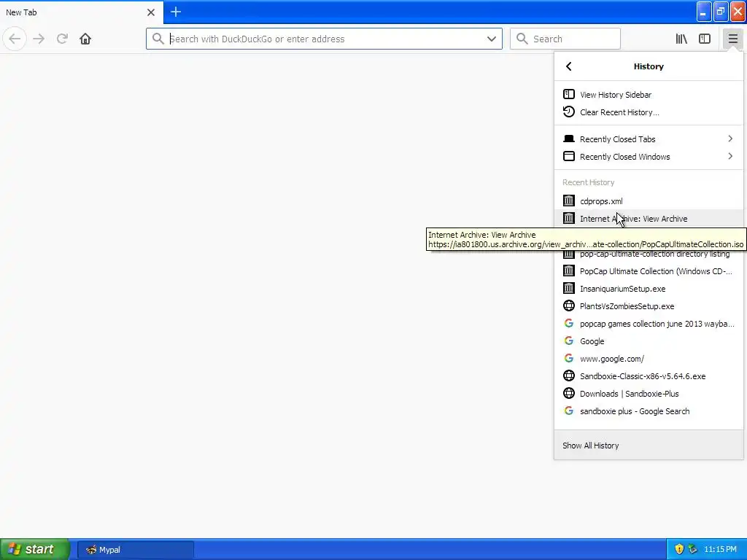Open Recently Closed Tabs submenu
Viewport: 747px width, 560px height.
pyautogui.click(x=649, y=139)
